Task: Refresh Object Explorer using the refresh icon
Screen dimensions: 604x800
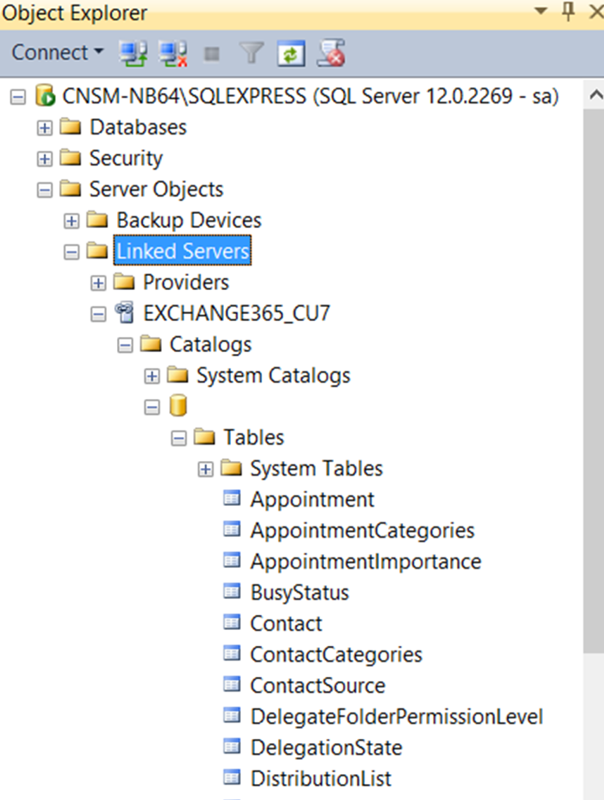Action: click(x=289, y=54)
